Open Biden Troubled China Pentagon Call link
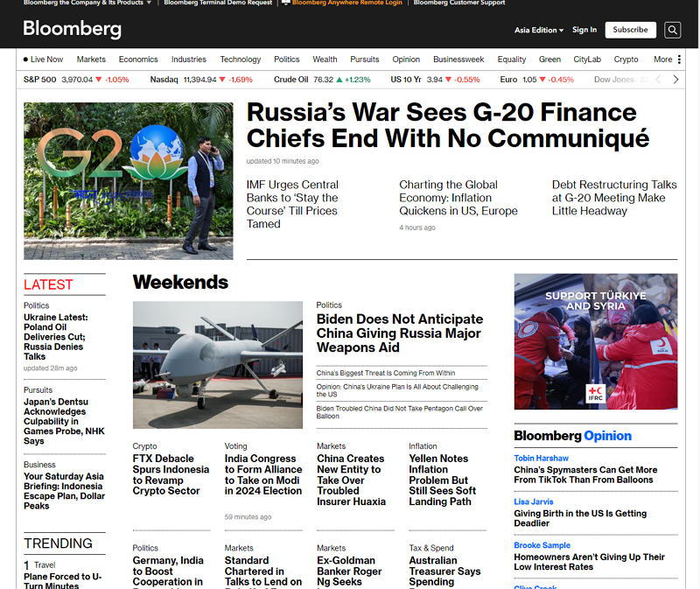Viewport: 700px width, 589px height. (x=400, y=412)
